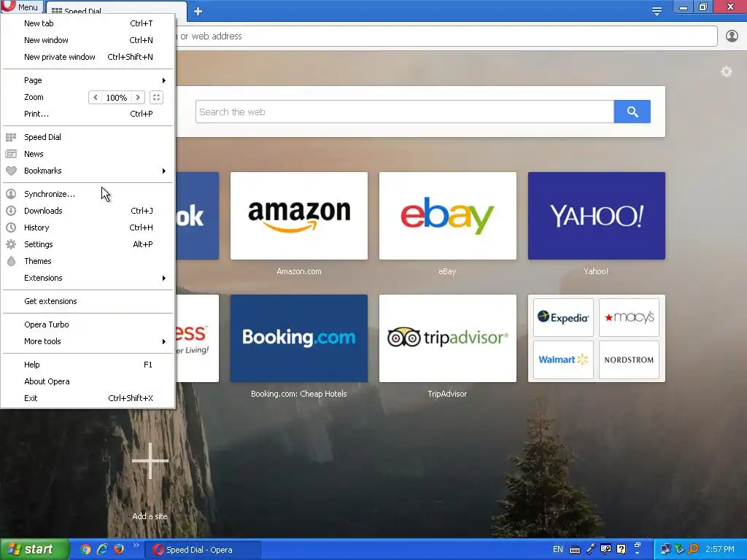Expand the Extensions submenu

pos(88,278)
